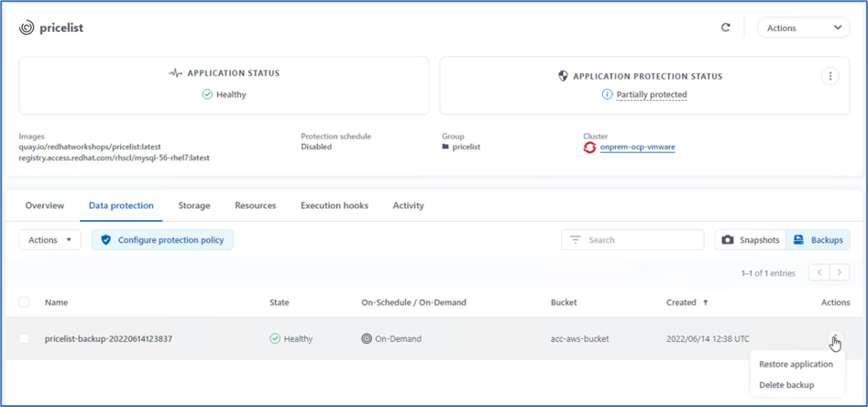Go to previous page of entries
868x407 pixels.
[x=819, y=273]
